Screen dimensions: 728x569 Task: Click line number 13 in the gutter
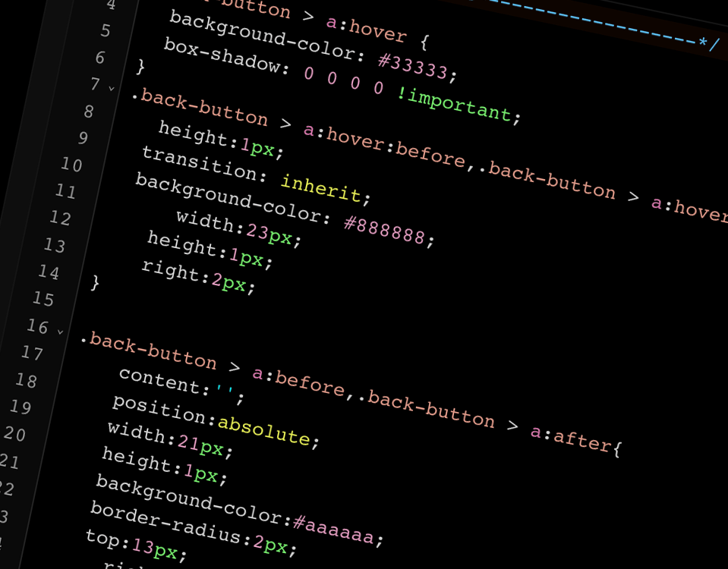pyautogui.click(x=55, y=245)
